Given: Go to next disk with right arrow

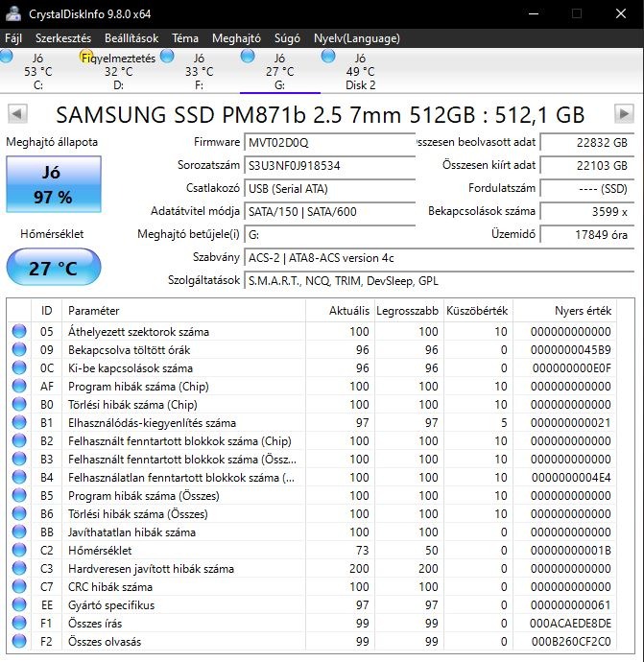Looking at the screenshot, I should tap(624, 114).
